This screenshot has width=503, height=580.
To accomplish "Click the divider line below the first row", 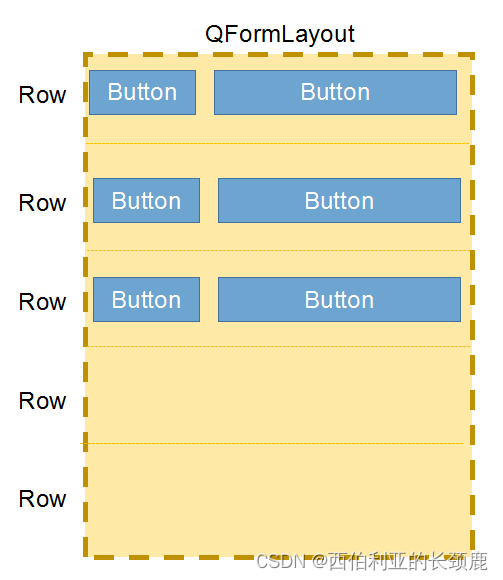I will (x=277, y=143).
